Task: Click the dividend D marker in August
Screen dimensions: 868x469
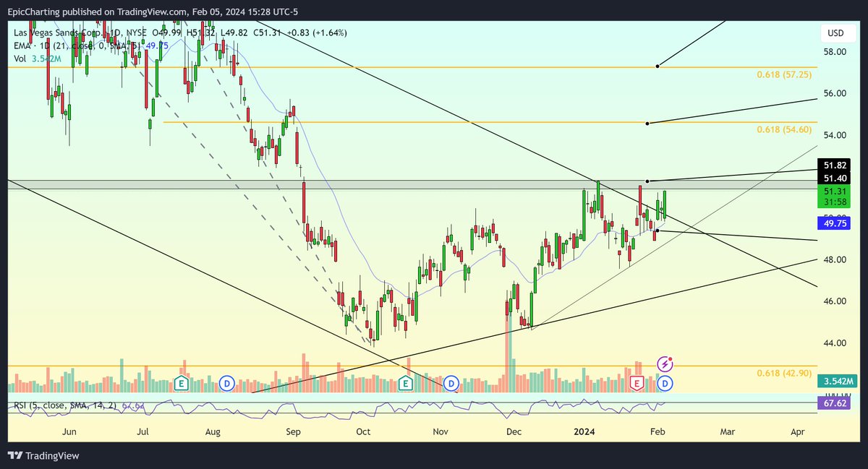Action: tap(227, 382)
